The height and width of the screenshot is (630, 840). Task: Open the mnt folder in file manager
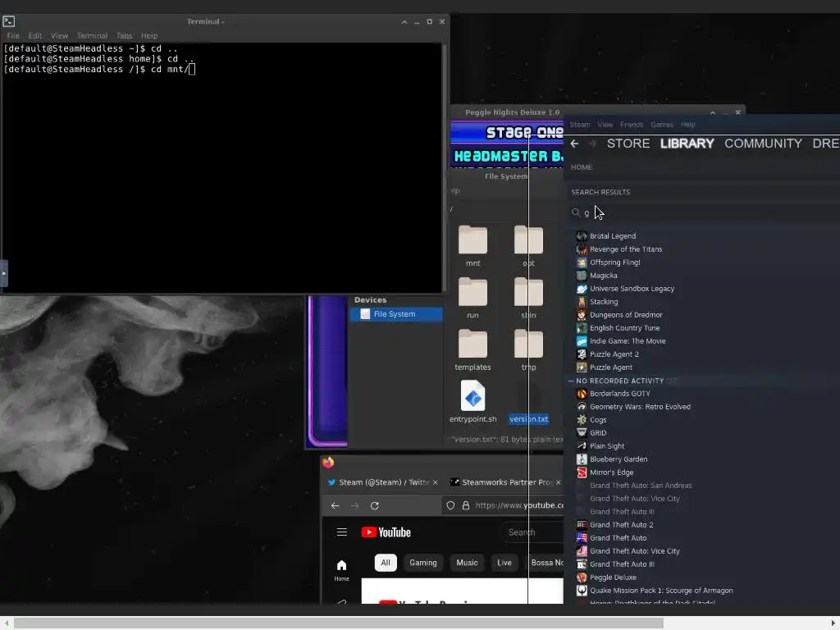tap(473, 246)
